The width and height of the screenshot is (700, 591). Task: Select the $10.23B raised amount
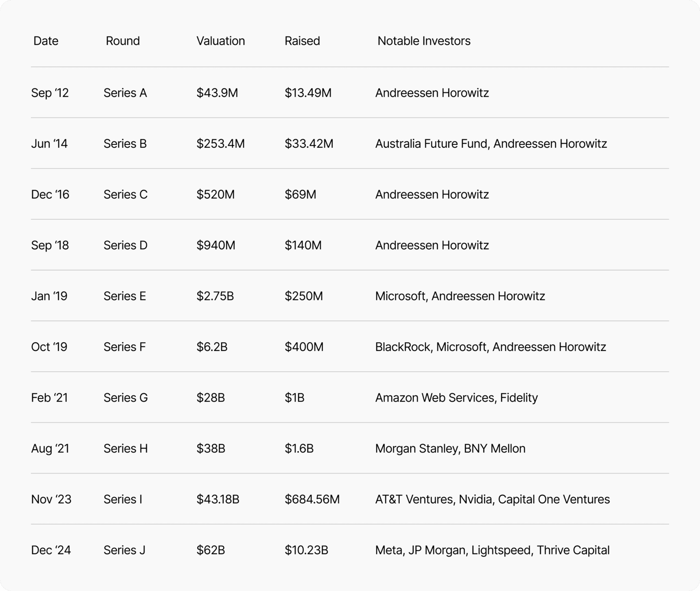[x=306, y=550]
